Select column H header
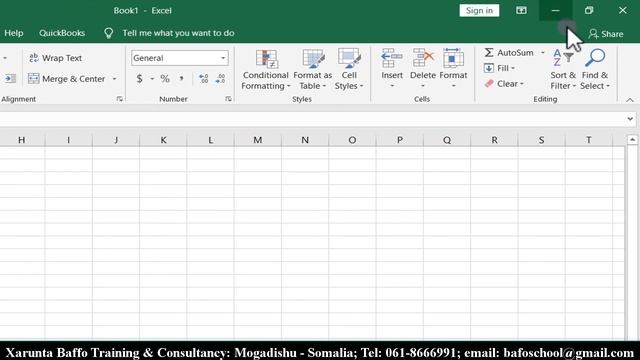This screenshot has width=640, height=360. [x=22, y=140]
